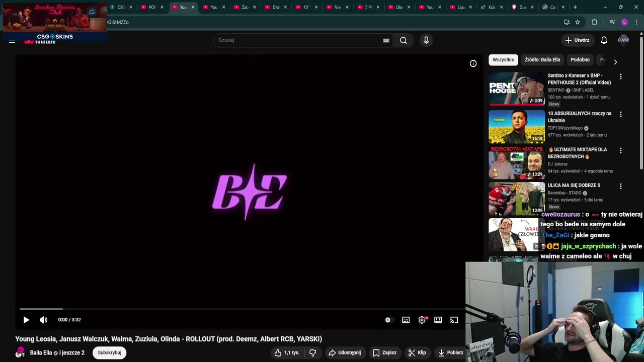Switch to theater mode view
Screen dimensions: 644x362
point(438,320)
